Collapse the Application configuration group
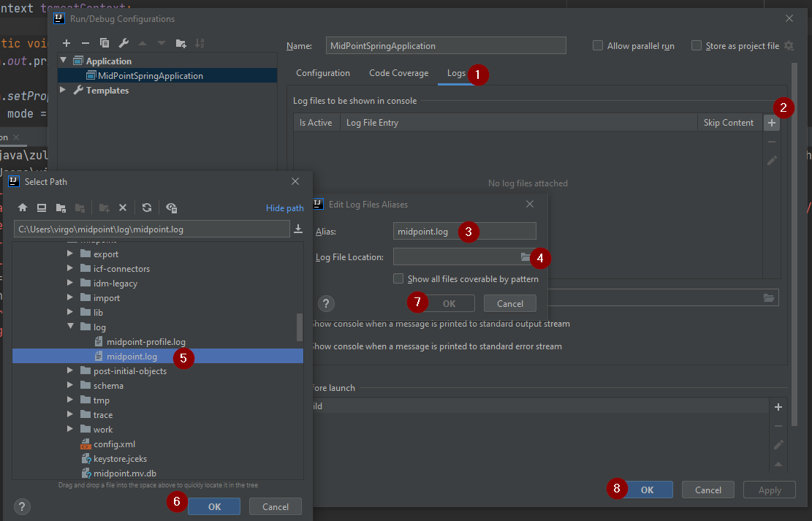The height and width of the screenshot is (521, 812). point(62,61)
